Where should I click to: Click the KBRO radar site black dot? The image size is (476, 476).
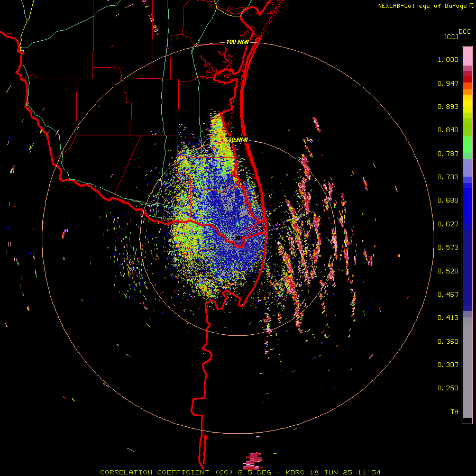coord(238,237)
